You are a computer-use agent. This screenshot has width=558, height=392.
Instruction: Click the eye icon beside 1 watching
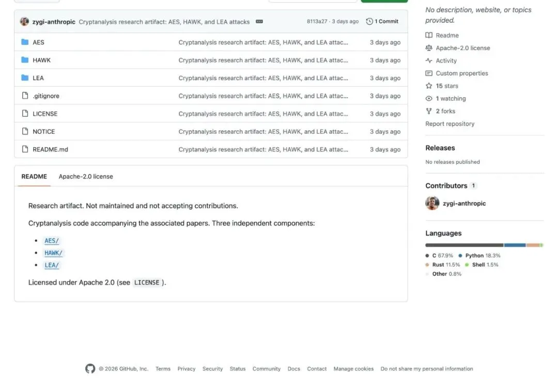(x=429, y=99)
